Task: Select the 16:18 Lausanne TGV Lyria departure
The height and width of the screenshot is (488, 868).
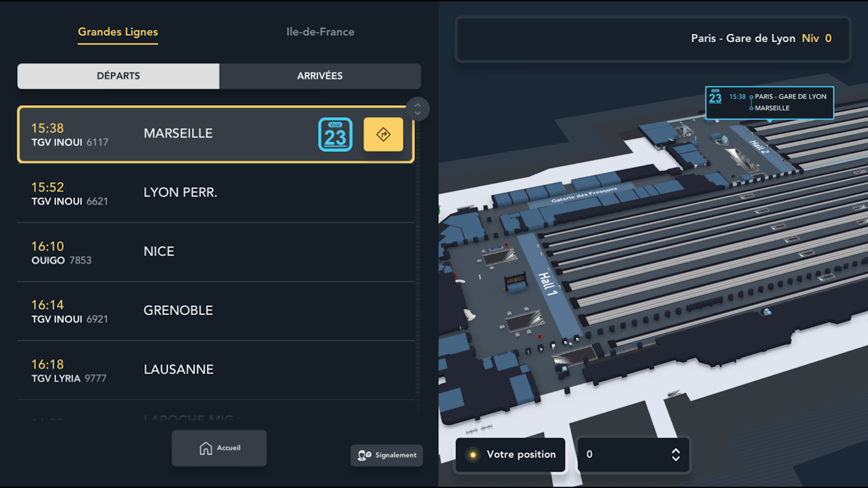Action: 216,370
